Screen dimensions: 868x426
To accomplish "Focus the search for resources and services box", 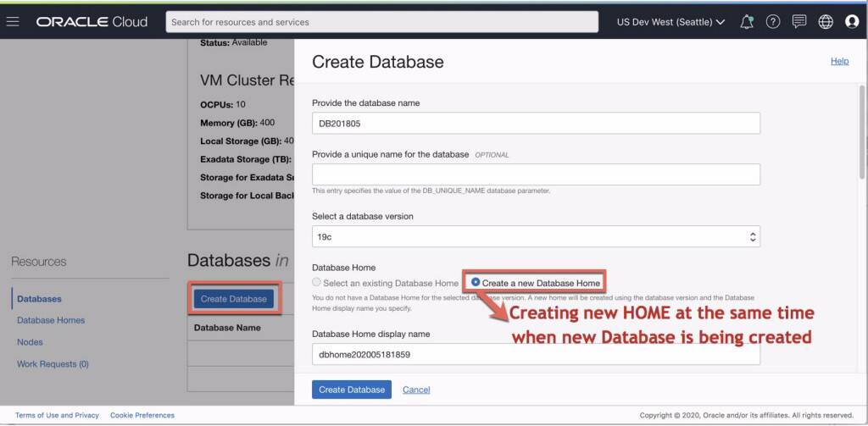I will point(382,22).
